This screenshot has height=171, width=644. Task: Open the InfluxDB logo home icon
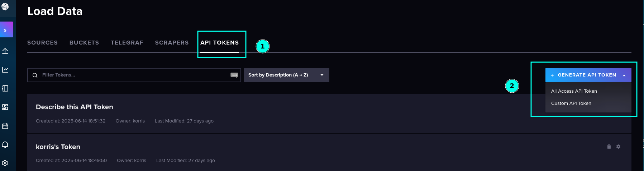pyautogui.click(x=5, y=6)
